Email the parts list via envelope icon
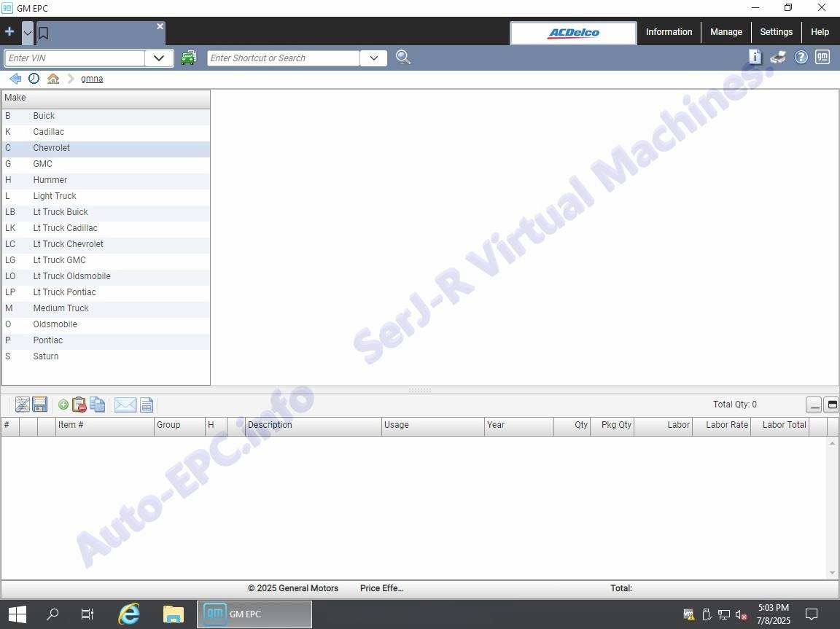 125,405
